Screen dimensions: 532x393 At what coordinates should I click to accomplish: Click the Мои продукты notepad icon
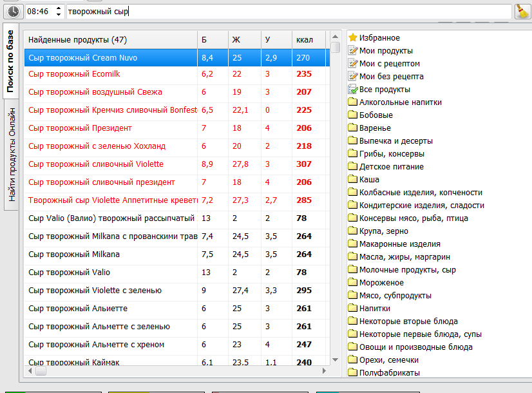click(x=353, y=50)
